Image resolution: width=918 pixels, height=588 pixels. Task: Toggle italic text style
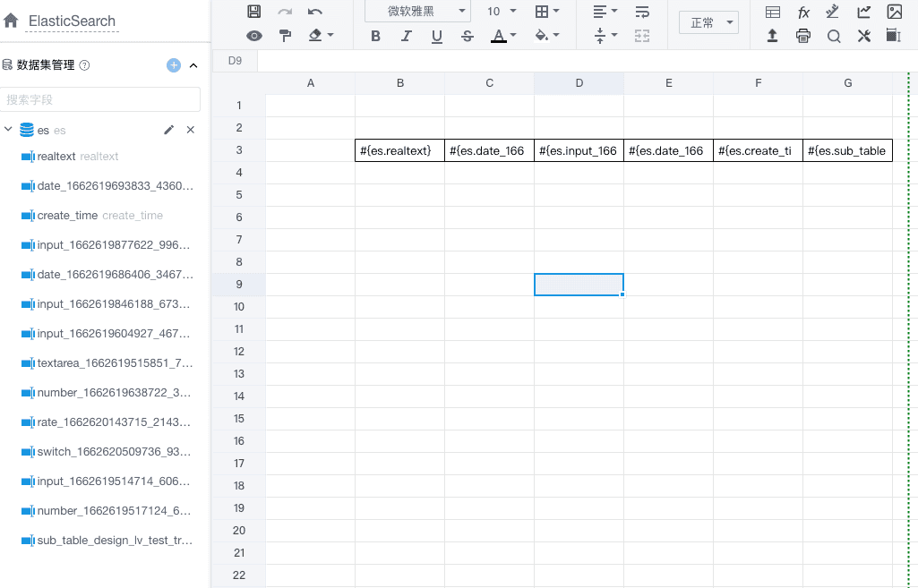pyautogui.click(x=406, y=36)
